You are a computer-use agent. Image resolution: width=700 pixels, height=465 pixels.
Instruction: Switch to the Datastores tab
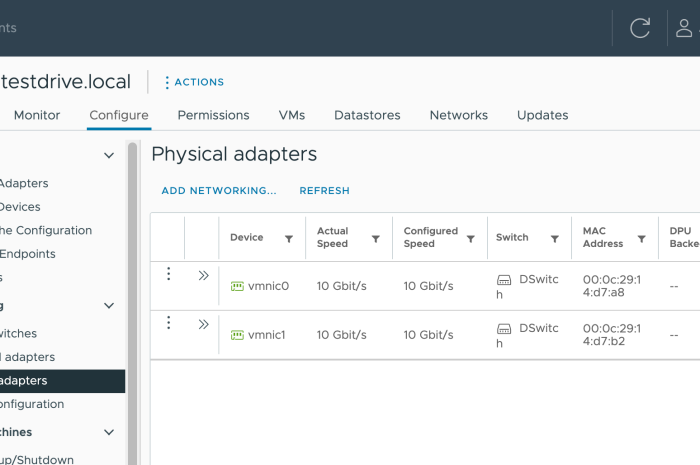coord(367,115)
